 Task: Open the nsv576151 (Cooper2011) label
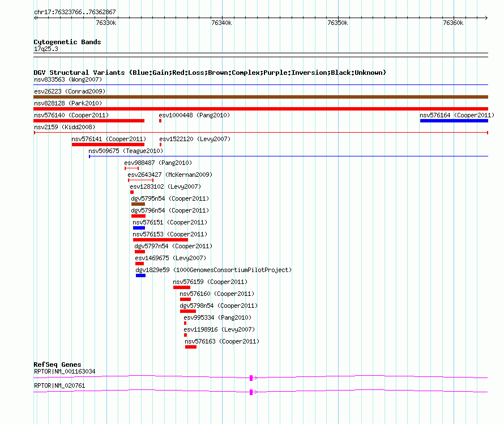tap(170, 222)
